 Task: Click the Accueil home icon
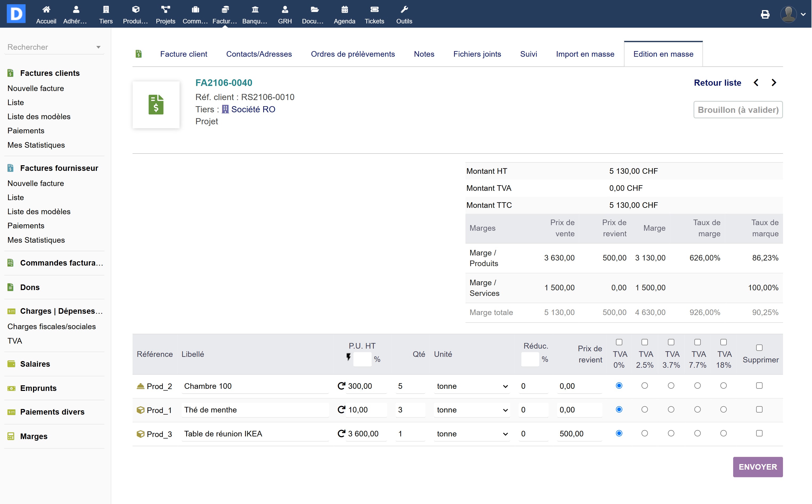point(46,10)
